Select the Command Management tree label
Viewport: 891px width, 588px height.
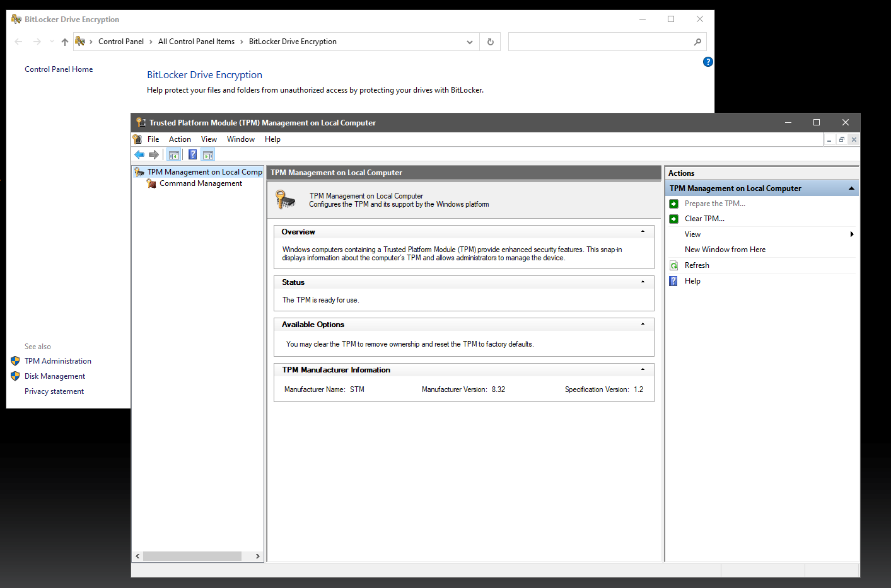pos(201,183)
